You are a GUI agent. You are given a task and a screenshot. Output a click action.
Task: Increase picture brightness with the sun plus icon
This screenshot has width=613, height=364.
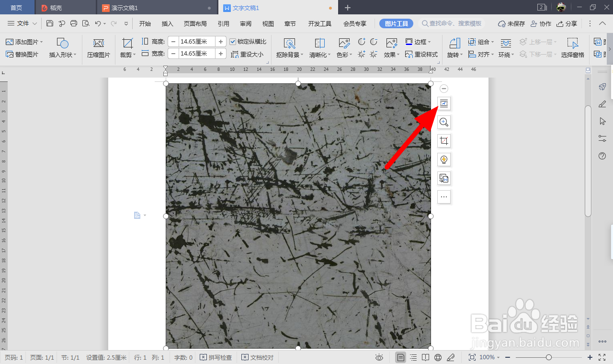pyautogui.click(x=362, y=54)
